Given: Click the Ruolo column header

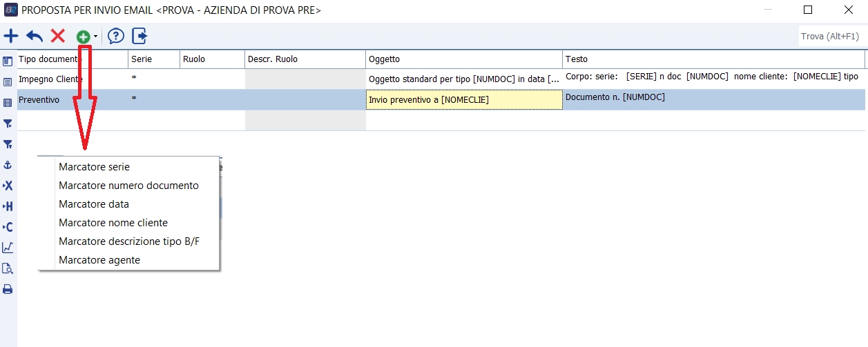Looking at the screenshot, I should point(212,59).
